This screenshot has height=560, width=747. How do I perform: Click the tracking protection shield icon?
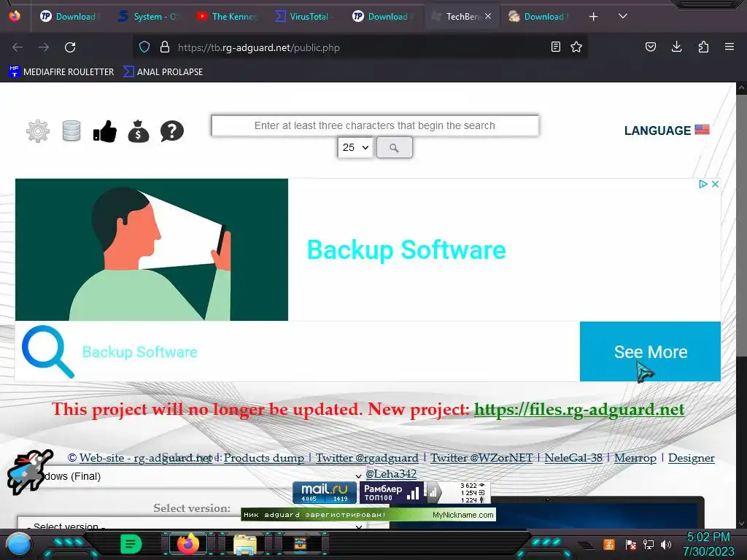(144, 47)
